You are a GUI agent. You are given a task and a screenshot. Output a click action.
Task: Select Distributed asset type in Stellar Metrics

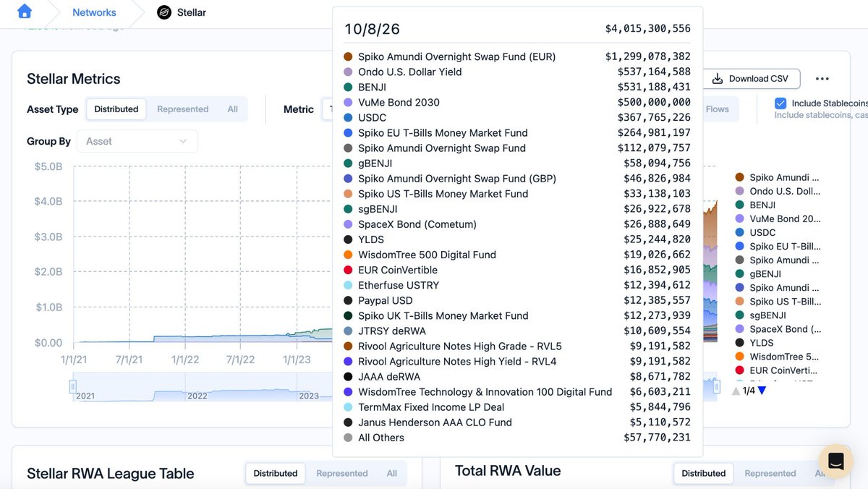click(x=116, y=109)
